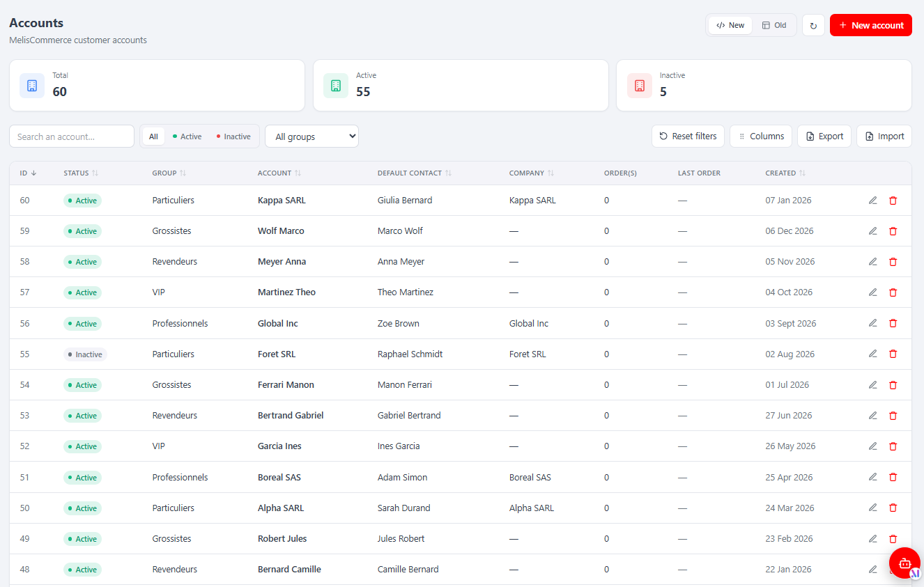The height and width of the screenshot is (587, 924).
Task: Select the Inactive badge on Foret SRL
Action: click(x=85, y=354)
